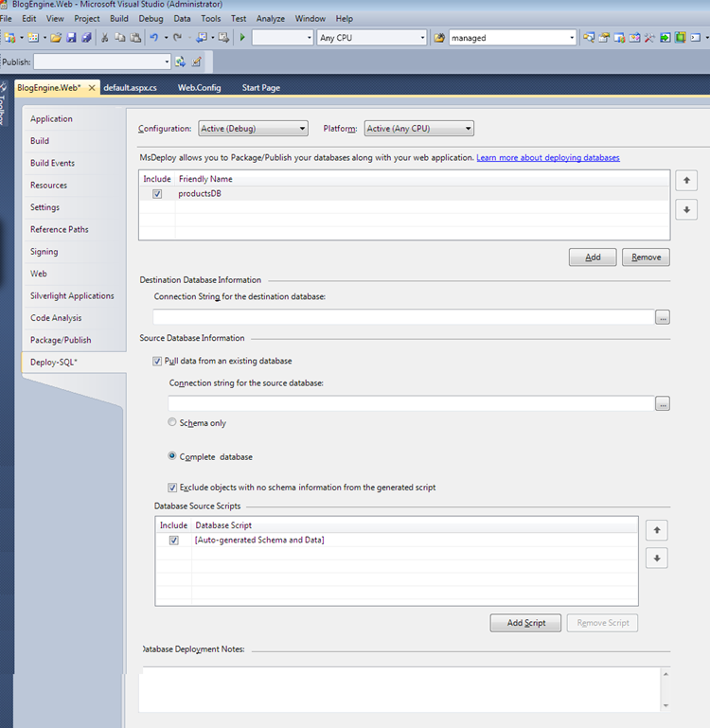Open the File menu
The width and height of the screenshot is (710, 728).
click(6, 19)
